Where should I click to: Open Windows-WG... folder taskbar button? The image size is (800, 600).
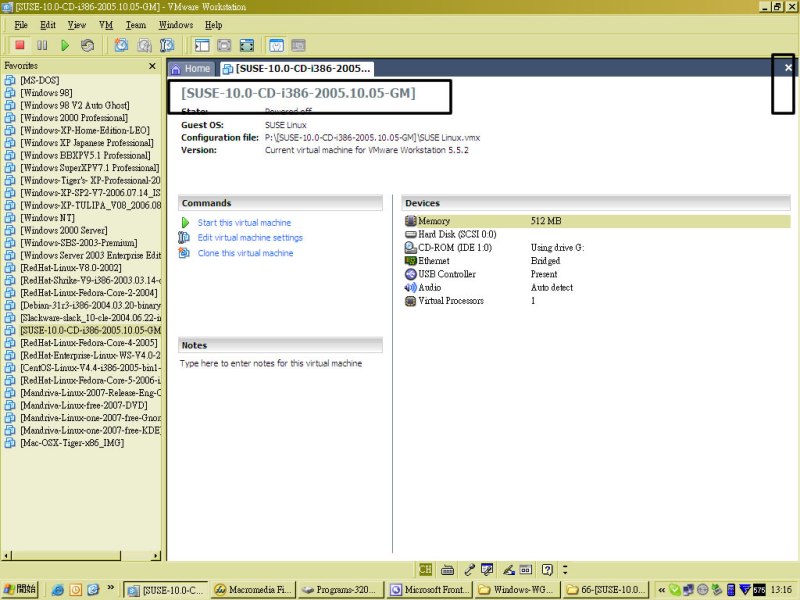coord(517,590)
